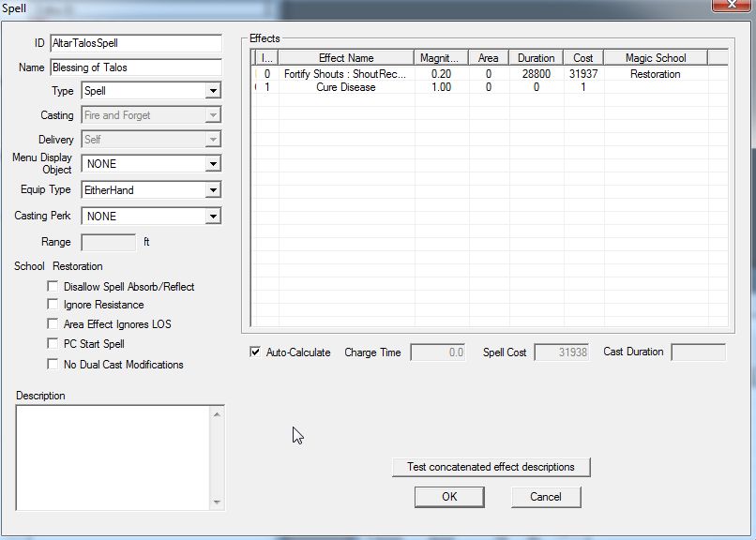
Task: Click the 28800 duration value
Action: [x=537, y=74]
